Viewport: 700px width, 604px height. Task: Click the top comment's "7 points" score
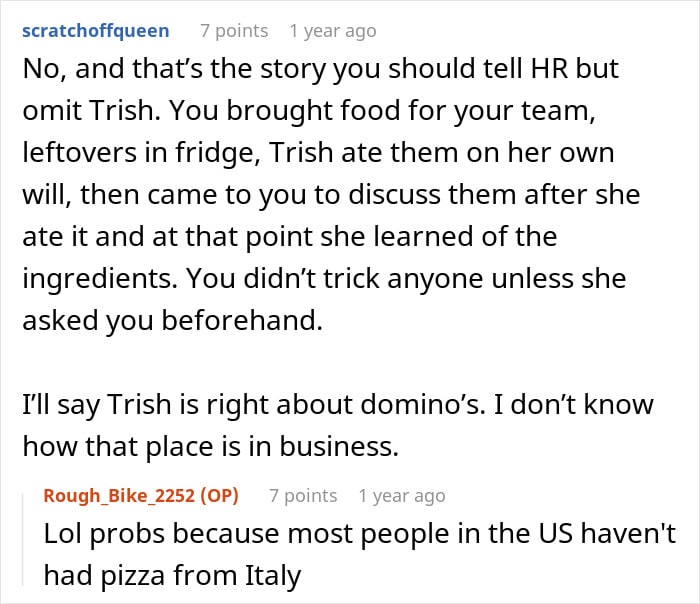coord(234,31)
